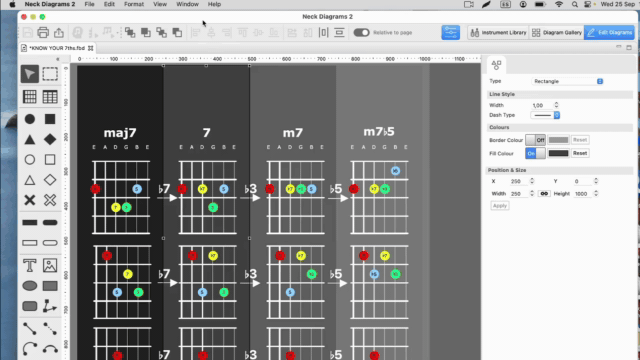The width and height of the screenshot is (640, 360).
Task: Choose the outline triangle marker tool
Action: point(30,180)
